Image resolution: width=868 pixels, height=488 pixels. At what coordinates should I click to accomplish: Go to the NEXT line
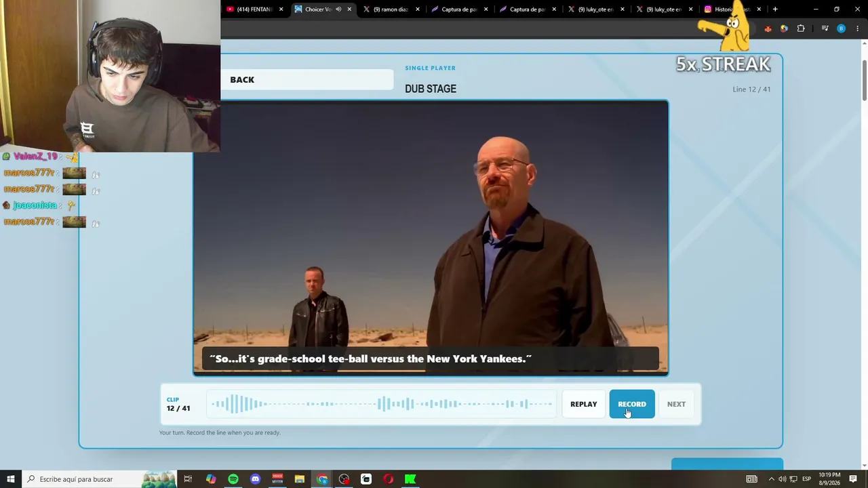click(676, 404)
